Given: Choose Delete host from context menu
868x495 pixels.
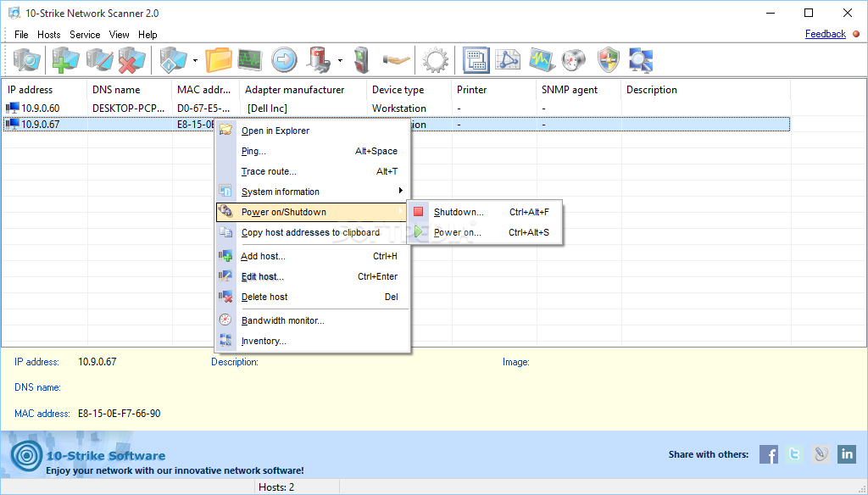Looking at the screenshot, I should pyautogui.click(x=313, y=297).
